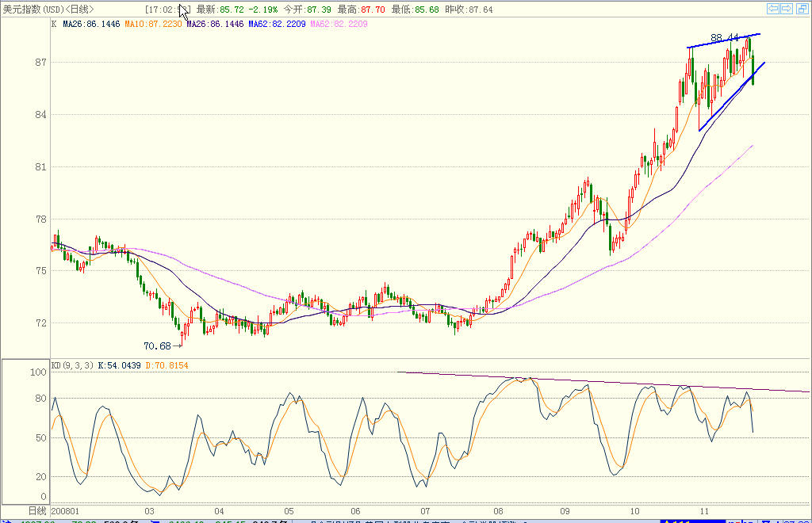Click month 08 on the time axis

[498, 511]
